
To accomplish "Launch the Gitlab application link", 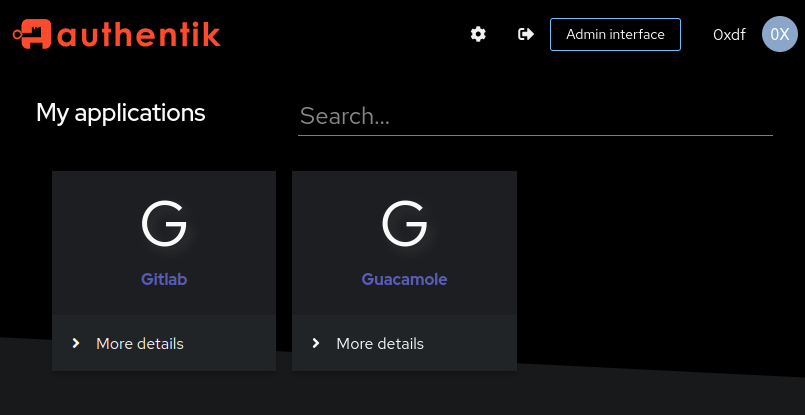I will click(164, 280).
